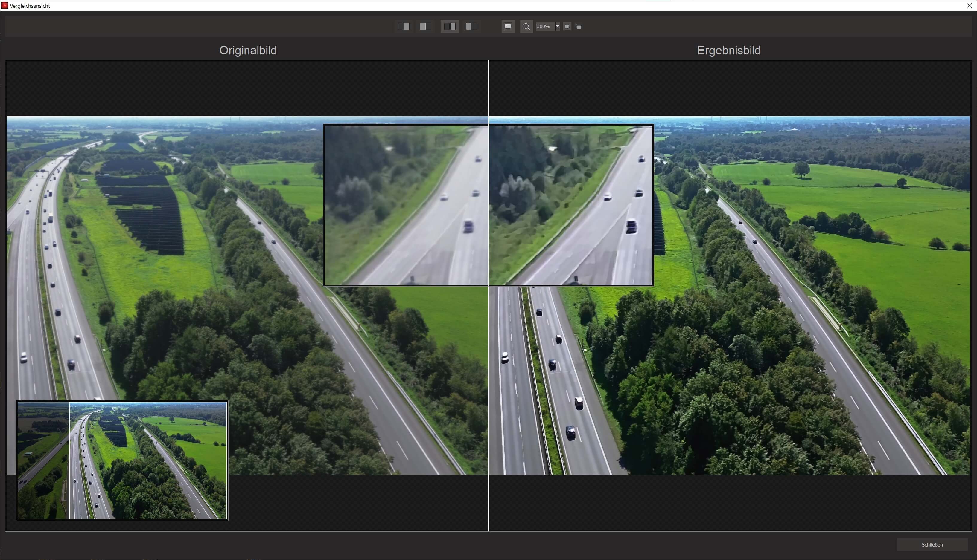Close the Vergleichsansicht window

pos(969,5)
